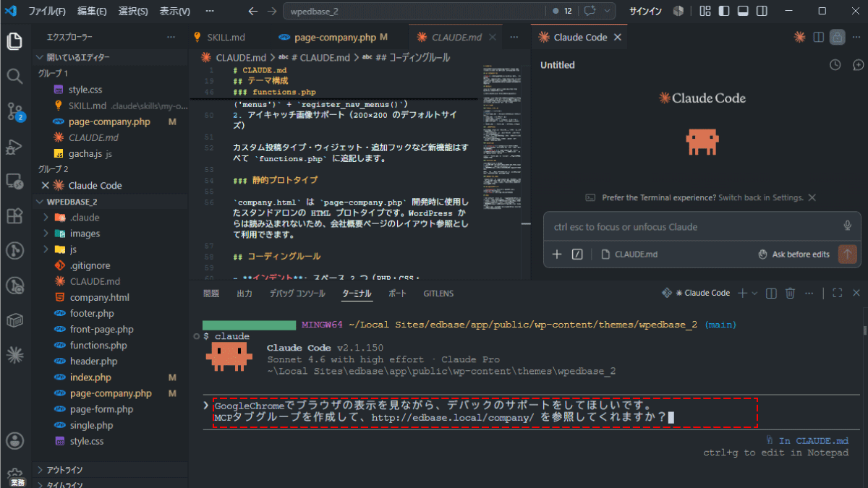The height and width of the screenshot is (488, 868).
Task: Switch to the 出力 panel tab
Action: [x=244, y=294]
